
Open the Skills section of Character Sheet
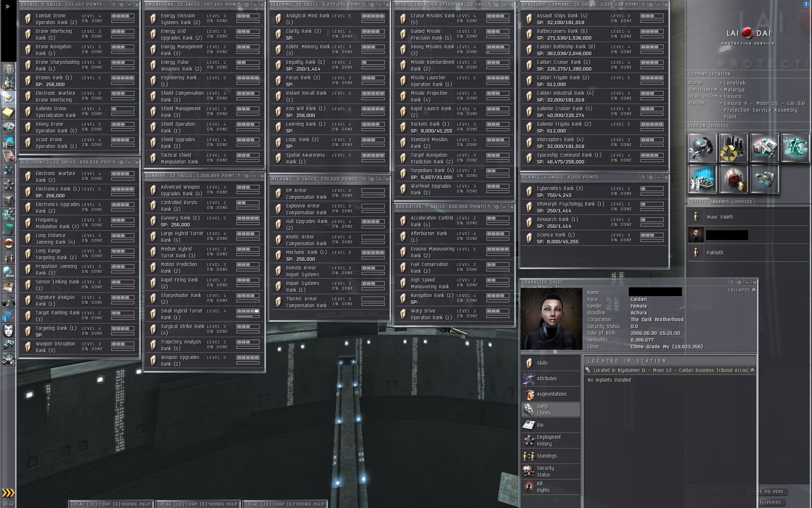tap(551, 363)
